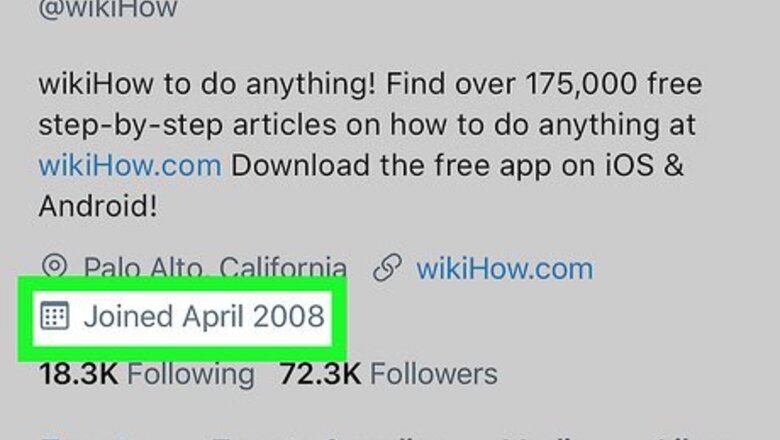Switch to the Tweets & replies tab

pyautogui.click(x=320, y=436)
